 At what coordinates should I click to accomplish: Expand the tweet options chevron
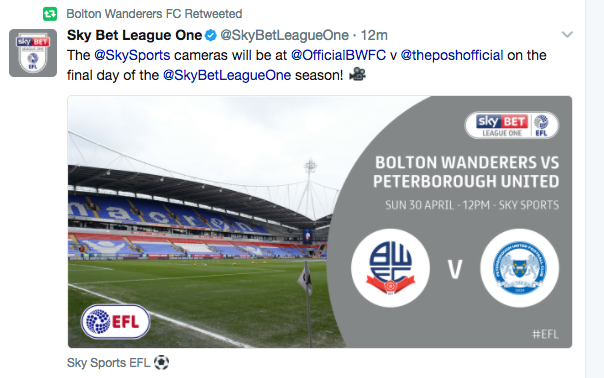coord(567,34)
